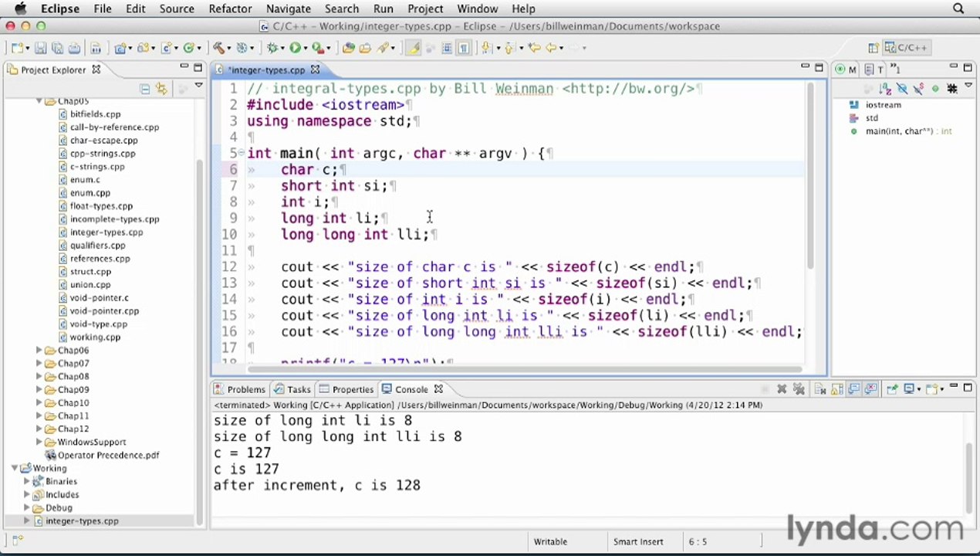980x556 pixels.
Task: Expand the Binaries node
Action: point(27,482)
